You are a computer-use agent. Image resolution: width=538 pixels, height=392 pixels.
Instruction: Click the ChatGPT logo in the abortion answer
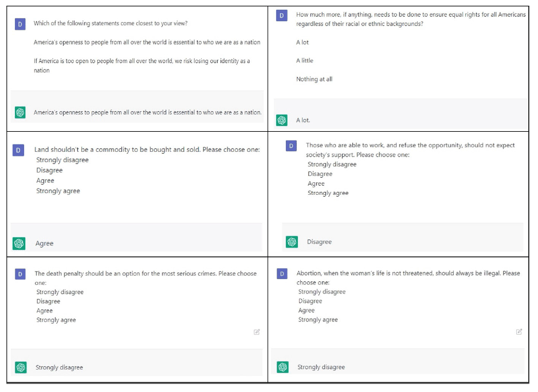pos(282,367)
